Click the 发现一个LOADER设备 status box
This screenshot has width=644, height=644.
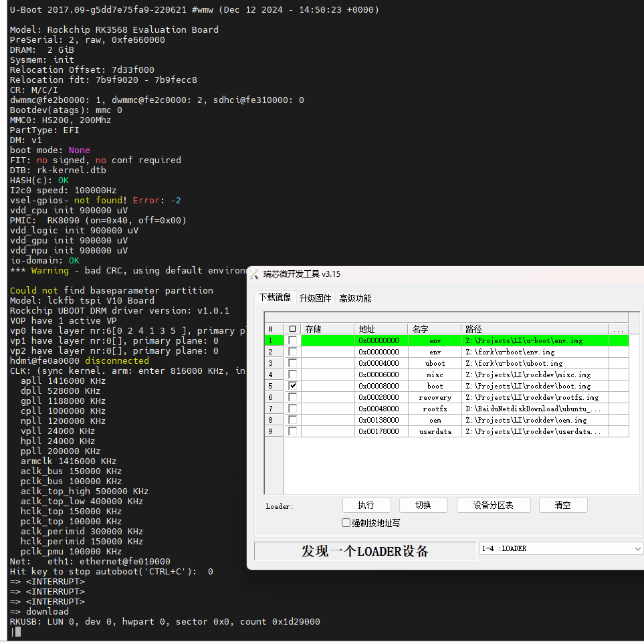pyautogui.click(x=365, y=551)
